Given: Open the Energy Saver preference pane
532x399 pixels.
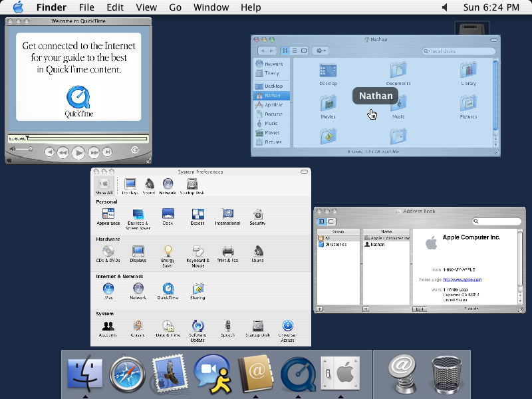Looking at the screenshot, I should tap(168, 252).
